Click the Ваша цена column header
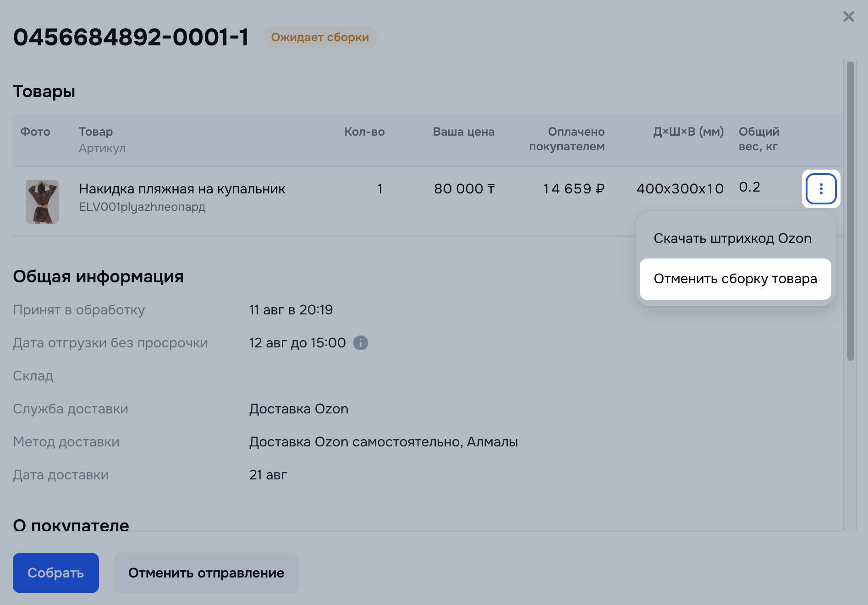This screenshot has width=868, height=605. (x=464, y=132)
